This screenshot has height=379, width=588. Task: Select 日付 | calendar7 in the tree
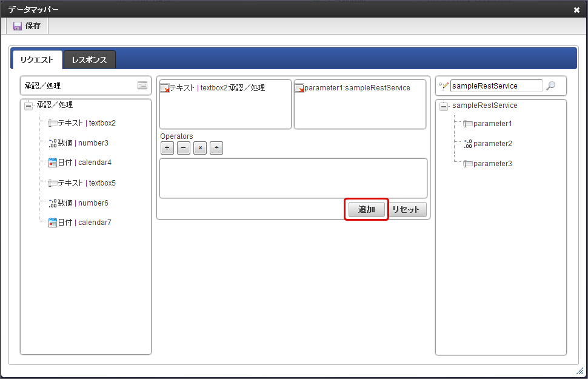84,223
